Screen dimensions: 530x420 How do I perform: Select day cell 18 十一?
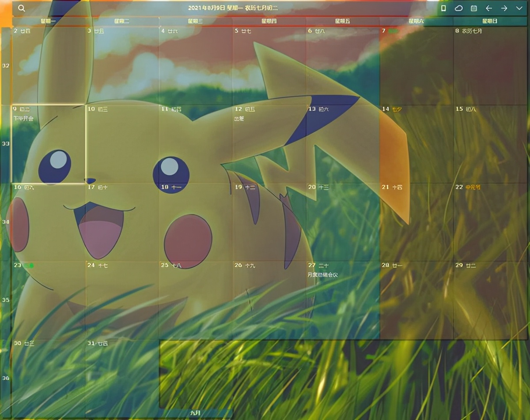pyautogui.click(x=196, y=222)
